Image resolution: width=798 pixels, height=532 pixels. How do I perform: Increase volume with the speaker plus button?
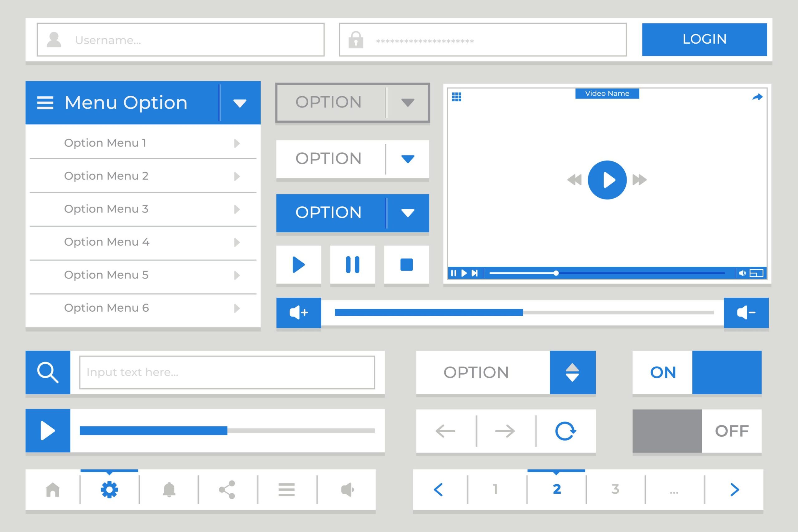[299, 313]
